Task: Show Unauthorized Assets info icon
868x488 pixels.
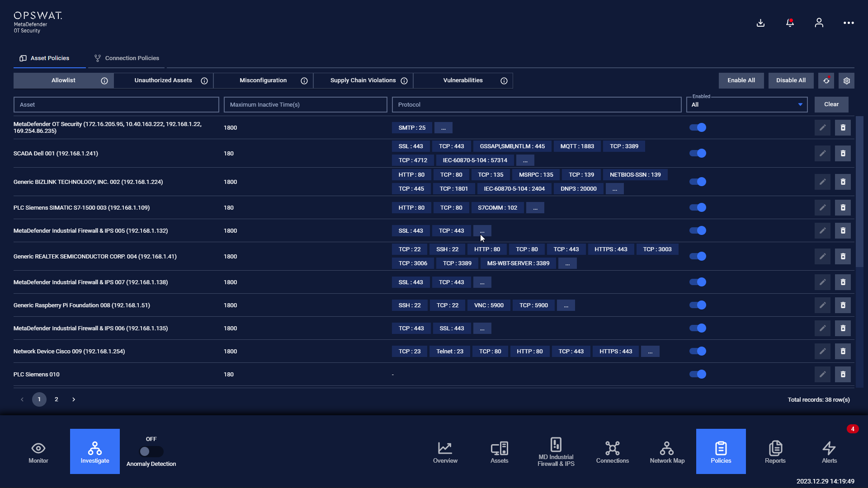Action: (x=204, y=81)
